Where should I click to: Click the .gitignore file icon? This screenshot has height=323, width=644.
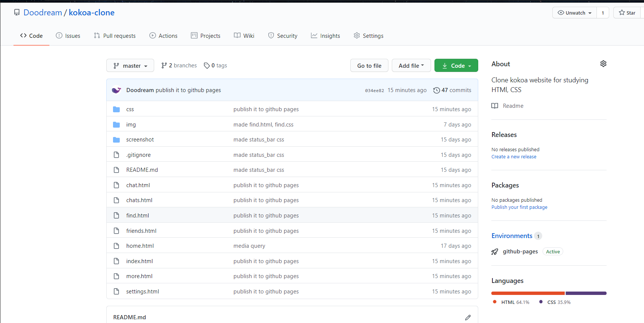coord(116,155)
